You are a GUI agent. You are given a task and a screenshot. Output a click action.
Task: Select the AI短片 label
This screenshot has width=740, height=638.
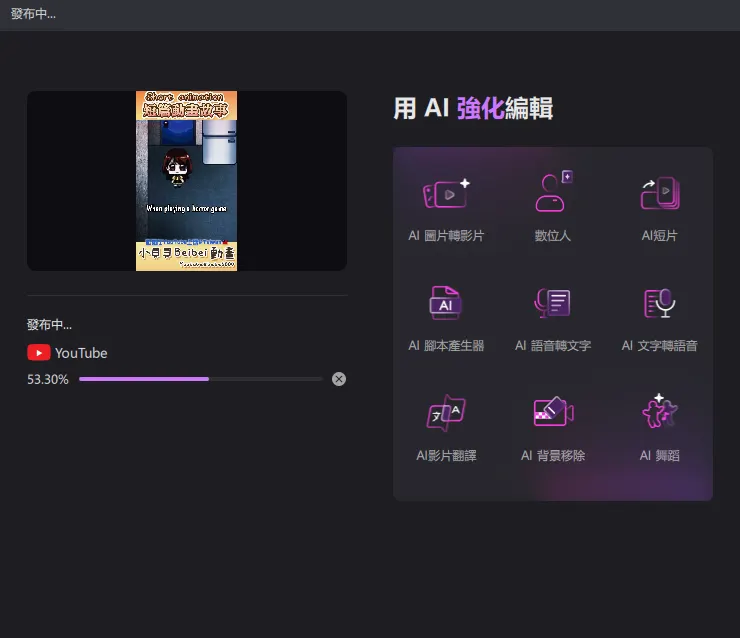pyautogui.click(x=660, y=235)
